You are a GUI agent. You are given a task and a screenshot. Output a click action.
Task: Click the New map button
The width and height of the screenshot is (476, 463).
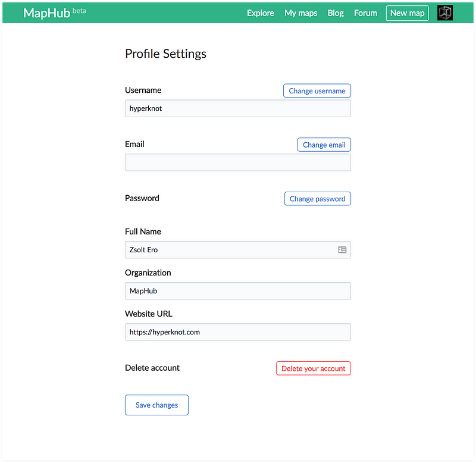point(407,12)
